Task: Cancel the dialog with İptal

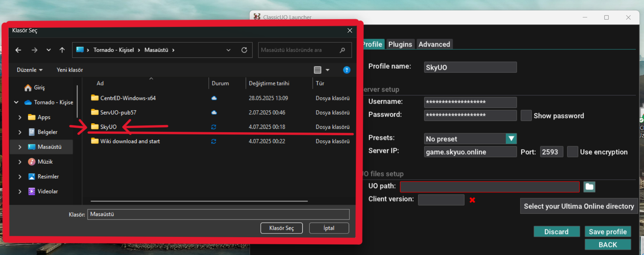Action: [x=329, y=228]
